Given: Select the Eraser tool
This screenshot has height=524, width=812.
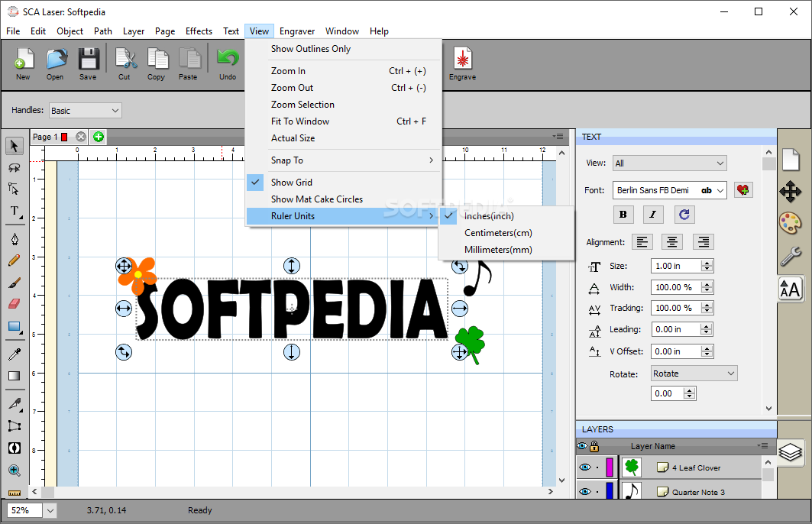Looking at the screenshot, I should [15, 304].
